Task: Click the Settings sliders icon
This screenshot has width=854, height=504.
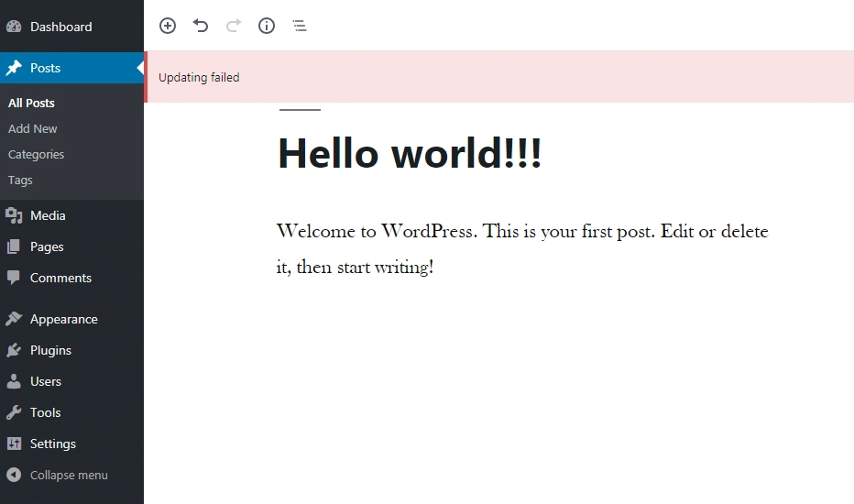Action: [x=14, y=444]
